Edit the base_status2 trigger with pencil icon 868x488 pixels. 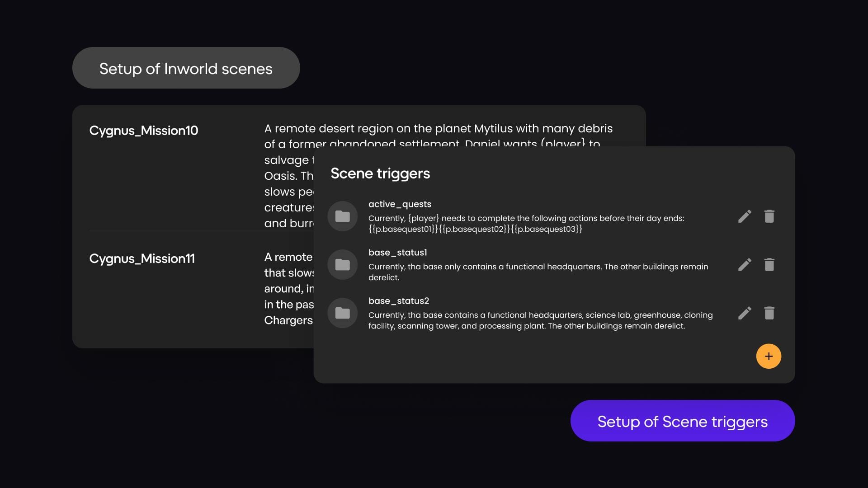[745, 313]
